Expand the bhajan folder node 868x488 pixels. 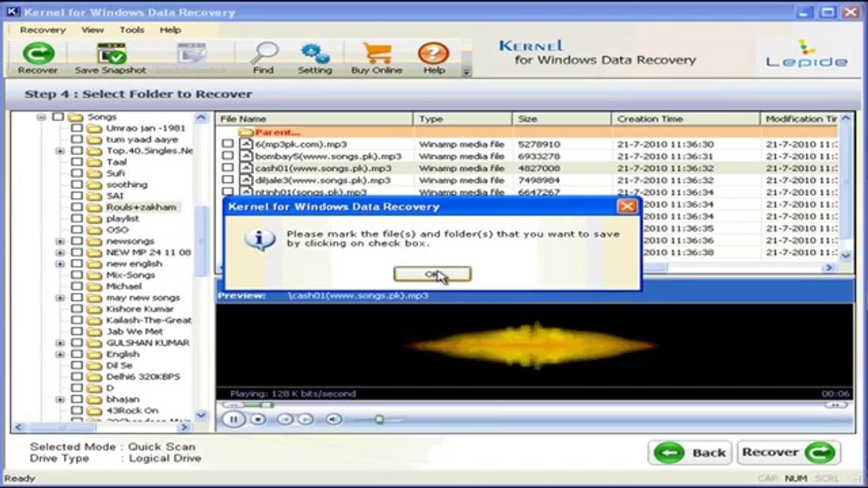(x=60, y=399)
